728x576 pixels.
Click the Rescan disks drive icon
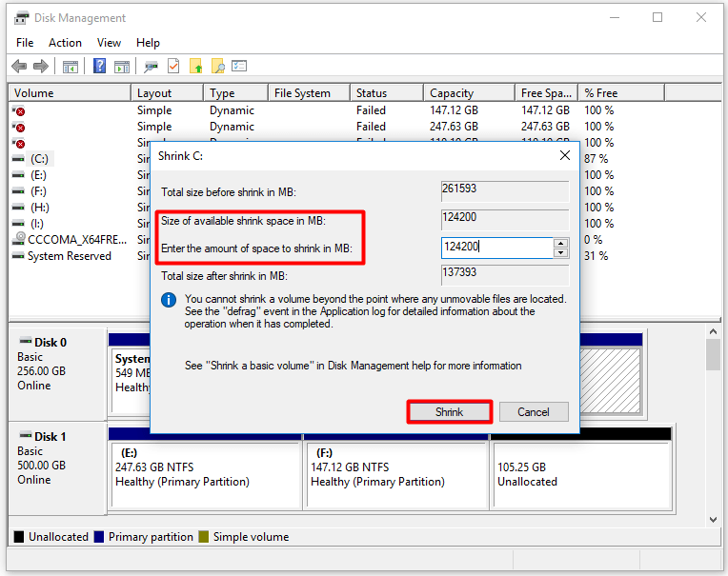pyautogui.click(x=151, y=67)
